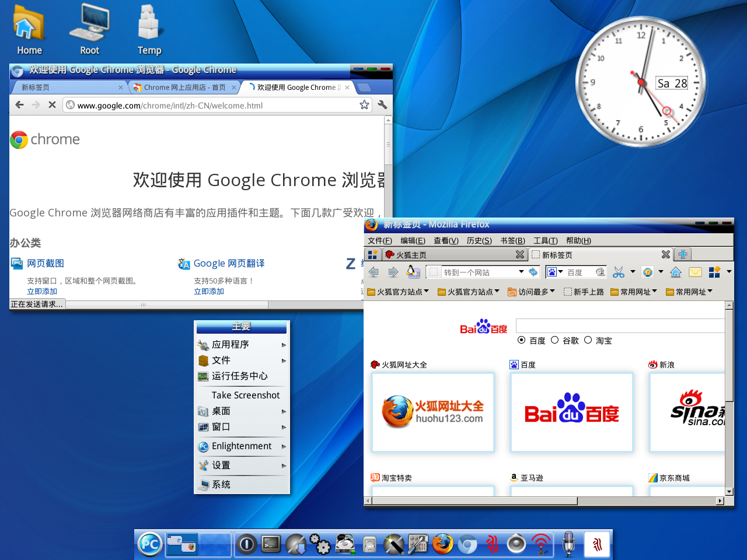This screenshot has height=560, width=747.
Task: Open the Baidu 百度 site thumbnail
Action: [572, 412]
